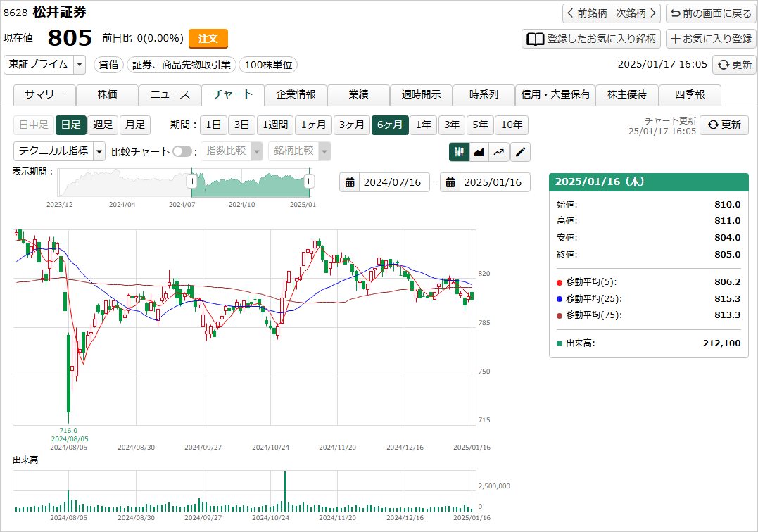758x532 pixels.
Task: Click the 716.0 low price marker label
Action: (x=68, y=431)
